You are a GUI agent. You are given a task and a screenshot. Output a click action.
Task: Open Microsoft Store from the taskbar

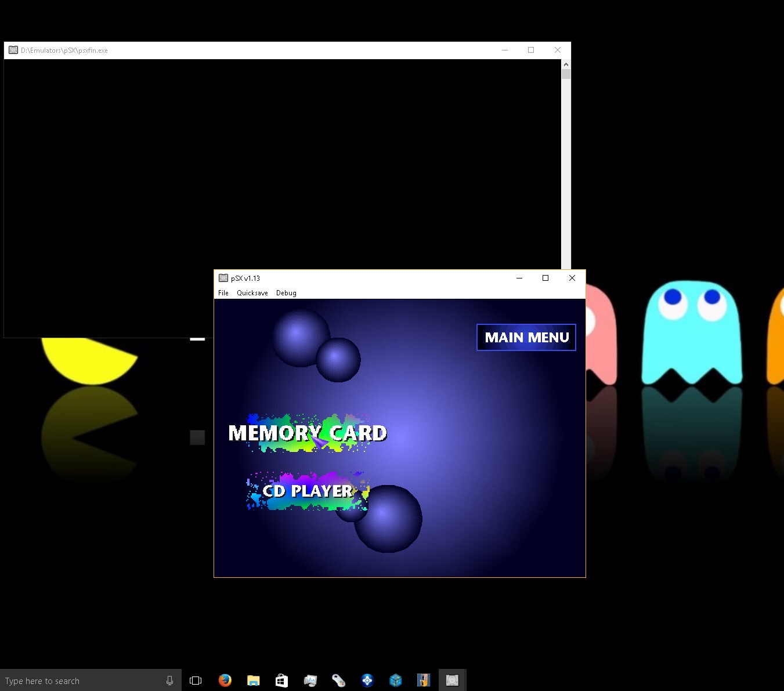tap(281, 681)
